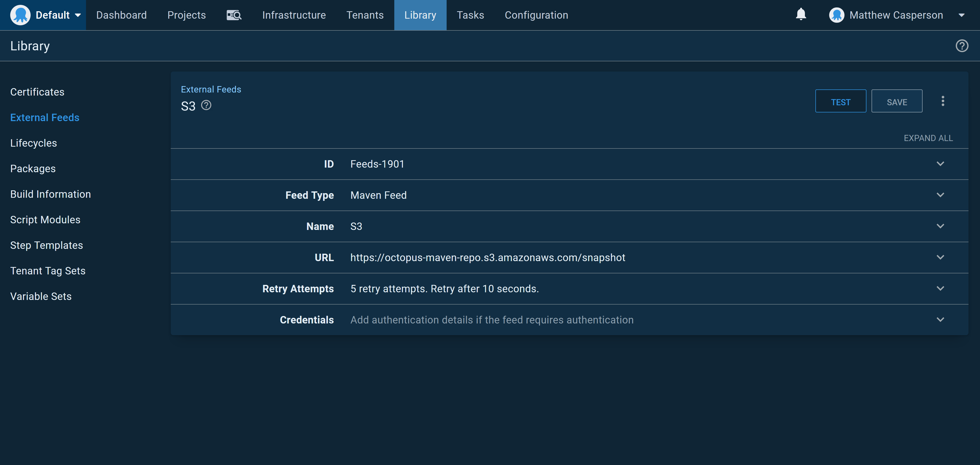This screenshot has height=465, width=980.
Task: Expand the URL section chevron
Action: 940,258
